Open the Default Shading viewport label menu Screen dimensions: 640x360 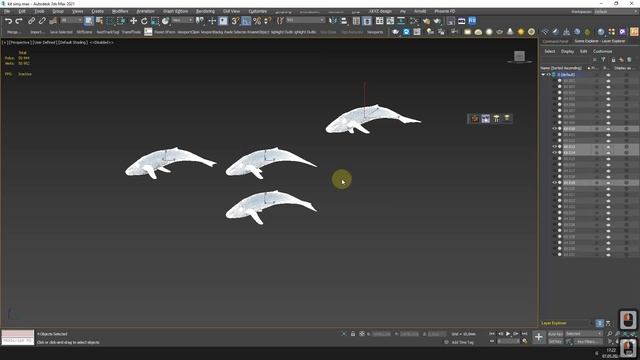click(x=73, y=42)
